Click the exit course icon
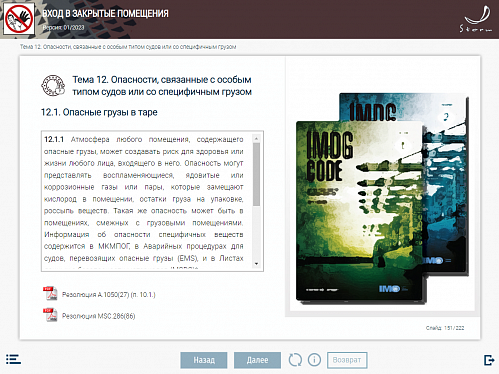 489,360
